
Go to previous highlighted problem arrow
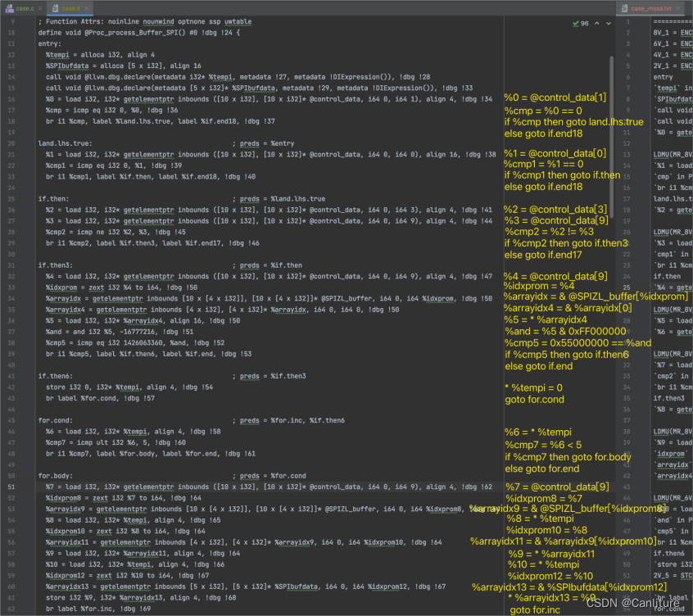click(x=597, y=24)
